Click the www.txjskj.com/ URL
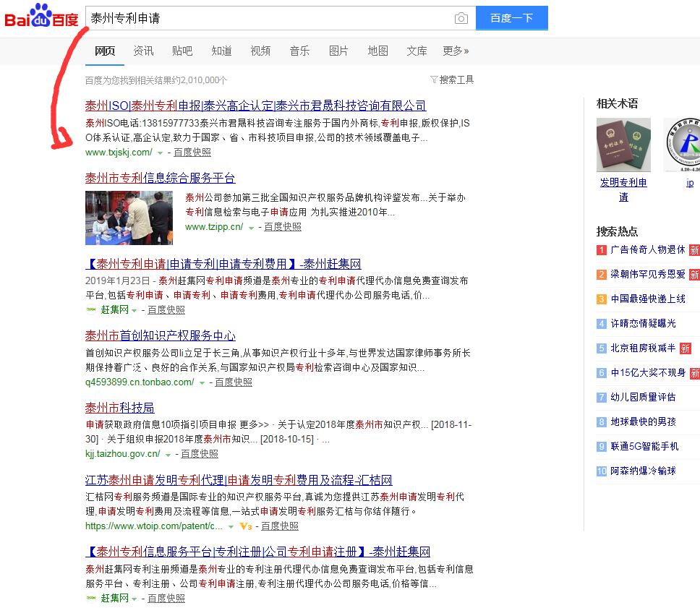 click(119, 153)
